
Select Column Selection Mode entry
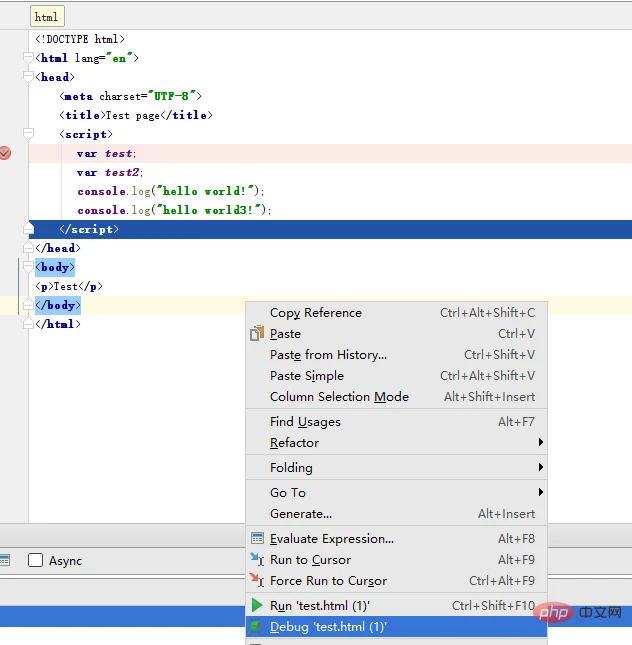tap(339, 397)
